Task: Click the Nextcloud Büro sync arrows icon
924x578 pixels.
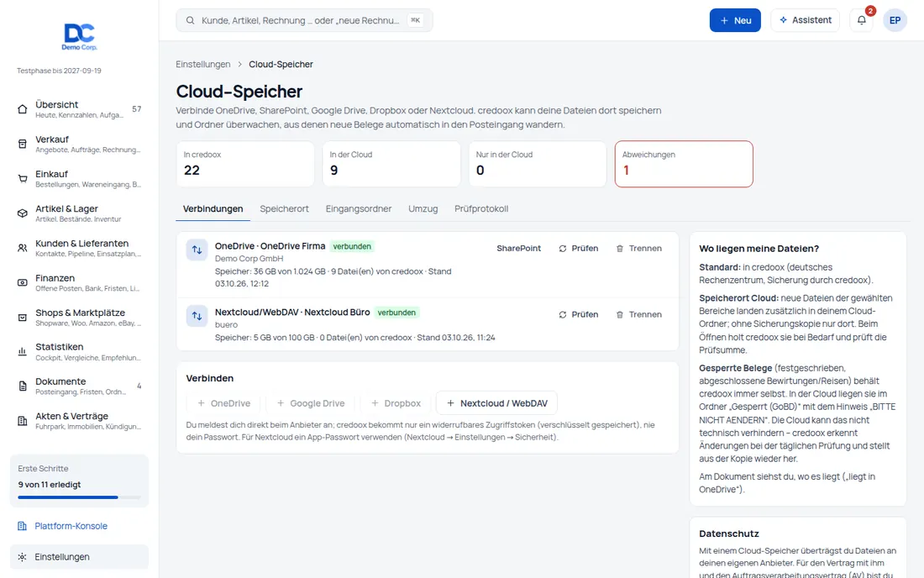Action: point(197,316)
